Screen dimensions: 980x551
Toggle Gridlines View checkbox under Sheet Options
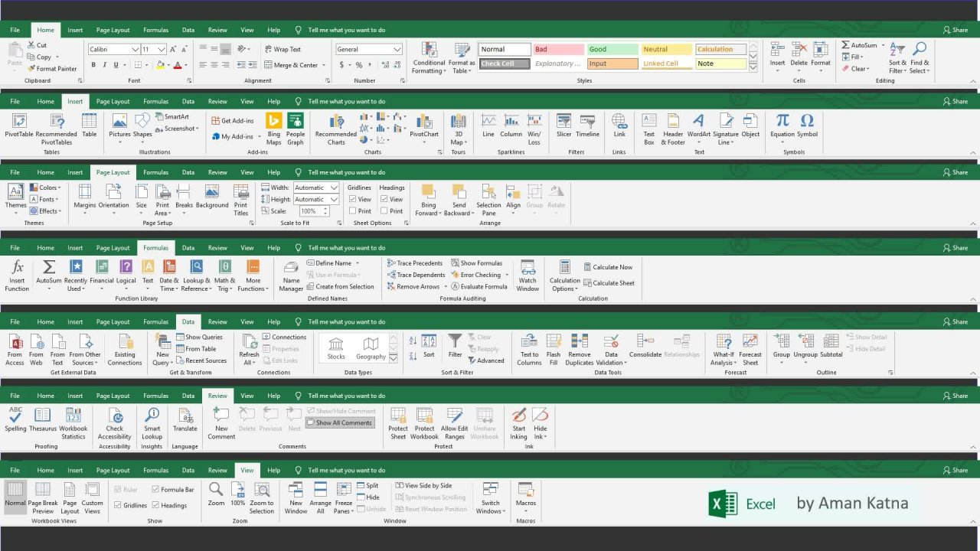pyautogui.click(x=353, y=199)
